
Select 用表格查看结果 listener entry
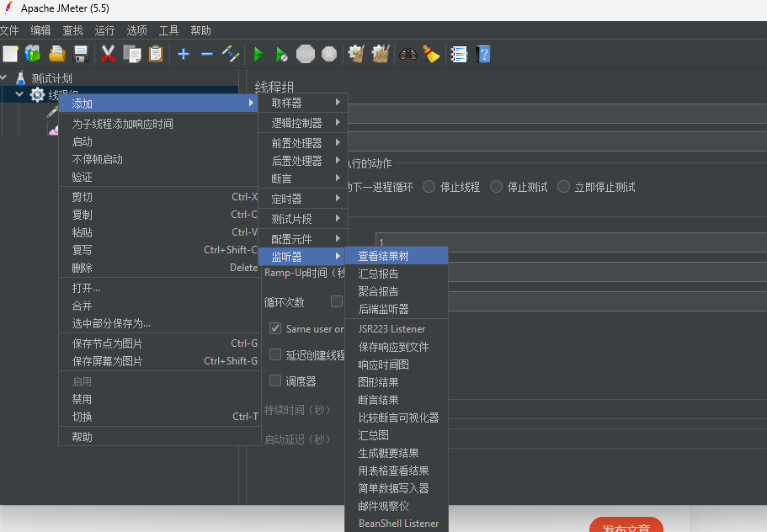[397, 471]
